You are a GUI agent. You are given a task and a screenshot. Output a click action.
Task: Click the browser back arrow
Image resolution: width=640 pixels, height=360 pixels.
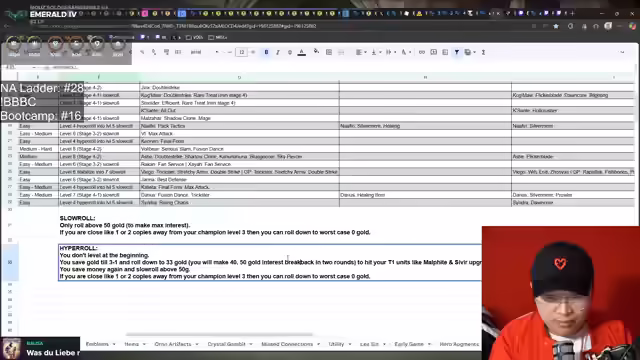[7, 26]
